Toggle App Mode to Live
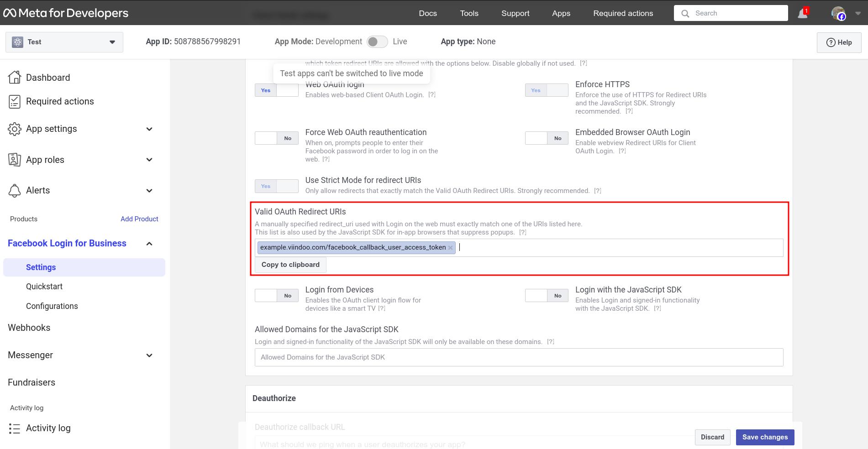This screenshot has width=868, height=449. 377,42
